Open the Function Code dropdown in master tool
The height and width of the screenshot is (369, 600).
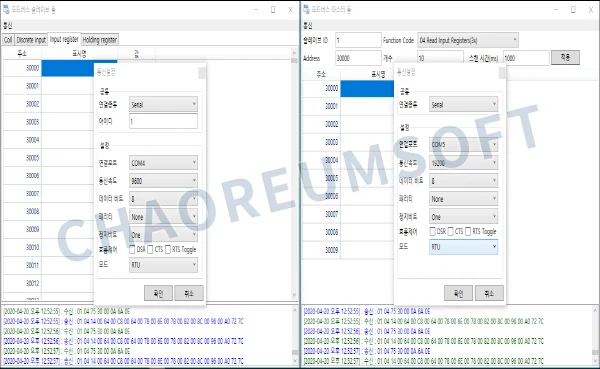pyautogui.click(x=468, y=40)
